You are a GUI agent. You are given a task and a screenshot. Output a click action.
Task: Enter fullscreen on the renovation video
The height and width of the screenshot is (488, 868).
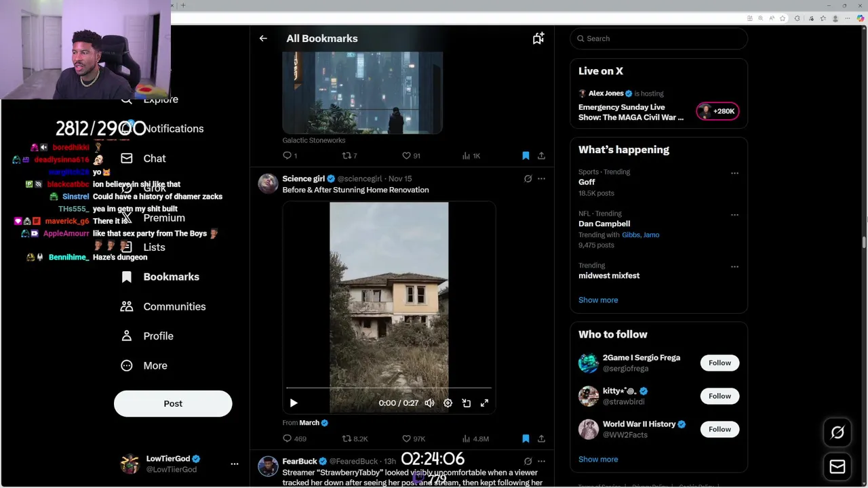484,403
